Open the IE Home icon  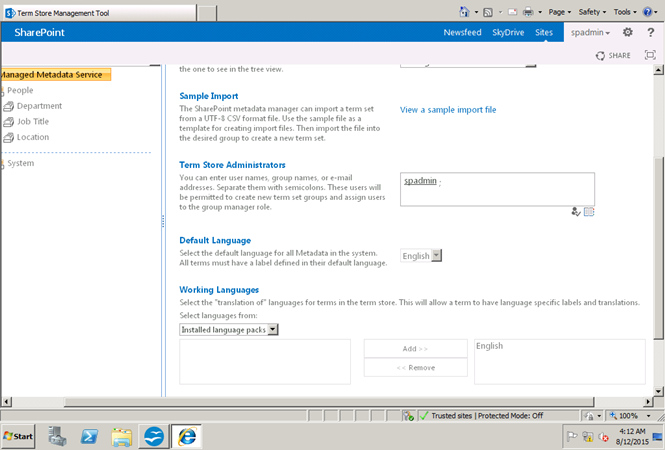pyautogui.click(x=464, y=12)
